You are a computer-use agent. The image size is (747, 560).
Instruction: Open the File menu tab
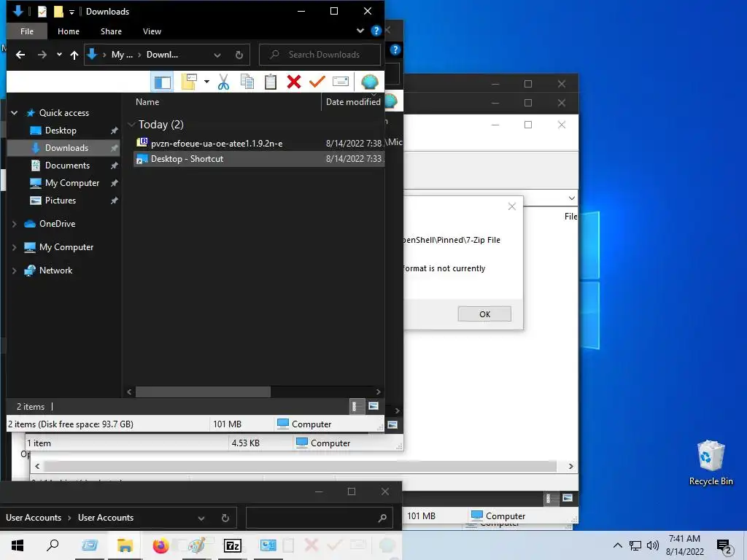(x=27, y=31)
